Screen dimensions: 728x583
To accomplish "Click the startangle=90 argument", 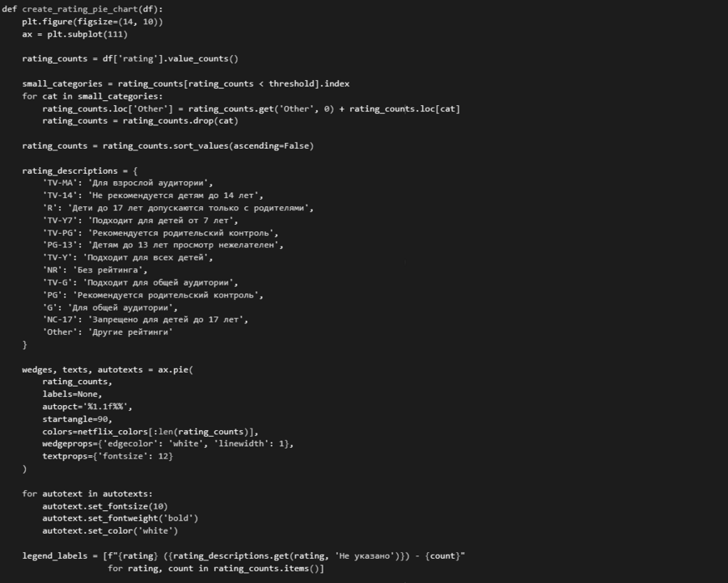I will pyautogui.click(x=77, y=419).
